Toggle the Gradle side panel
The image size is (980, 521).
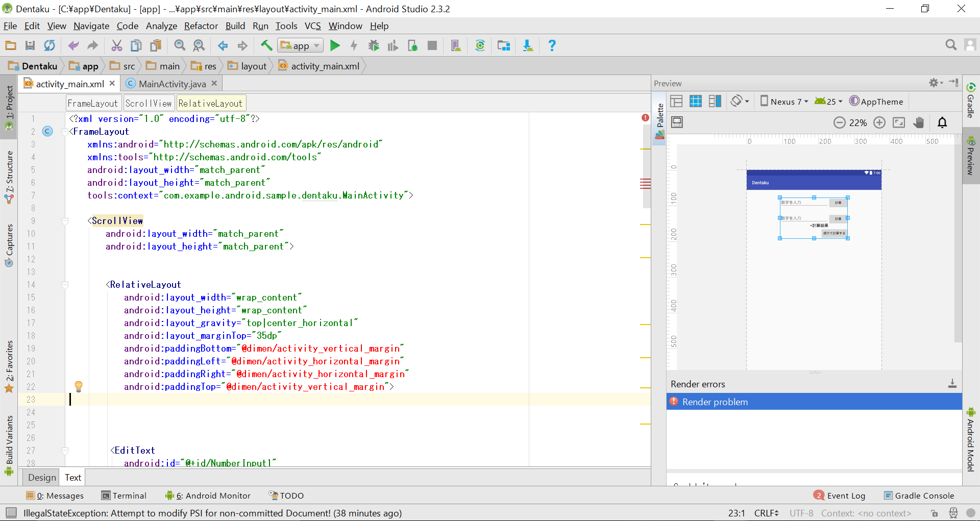971,100
